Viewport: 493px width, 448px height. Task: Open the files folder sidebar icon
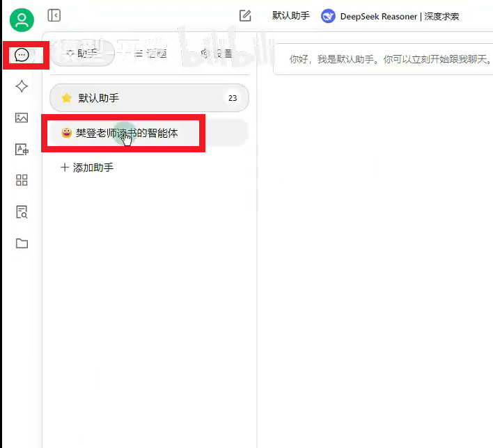[22, 243]
